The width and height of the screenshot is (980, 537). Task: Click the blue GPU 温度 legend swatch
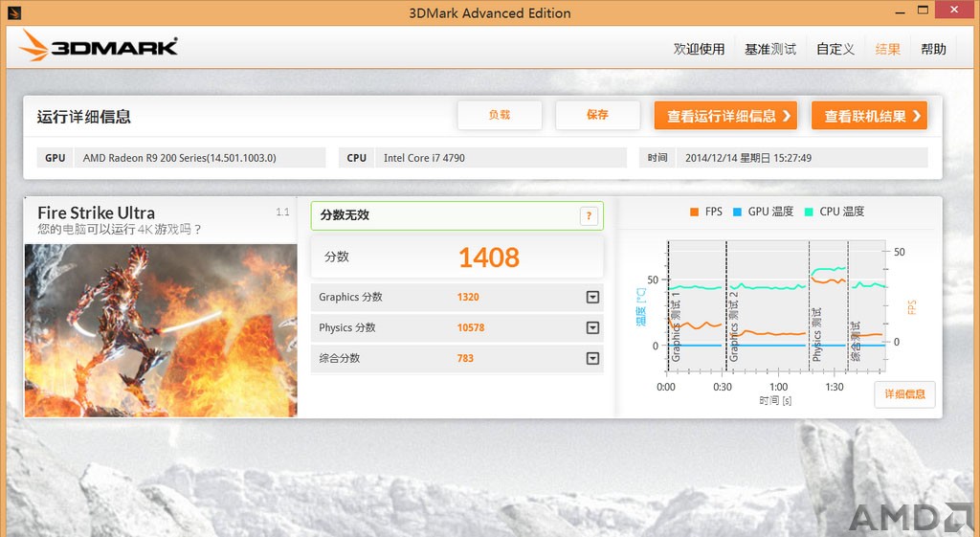click(x=737, y=212)
